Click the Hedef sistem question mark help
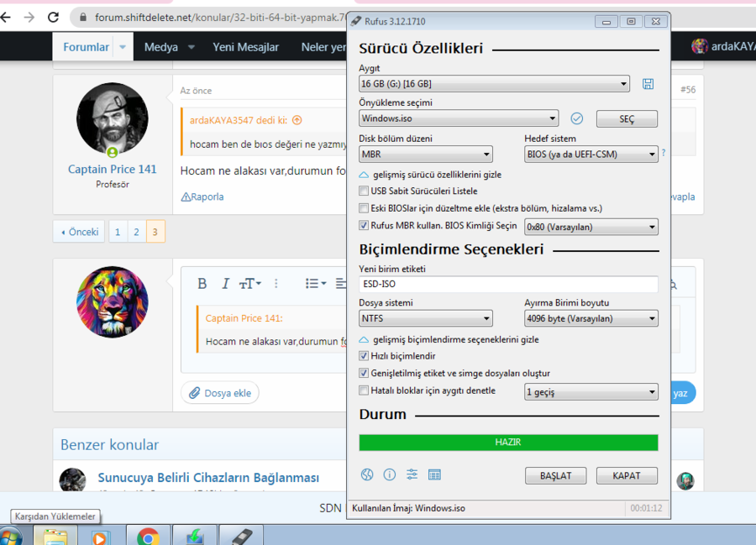This screenshot has height=545, width=756. (x=664, y=153)
